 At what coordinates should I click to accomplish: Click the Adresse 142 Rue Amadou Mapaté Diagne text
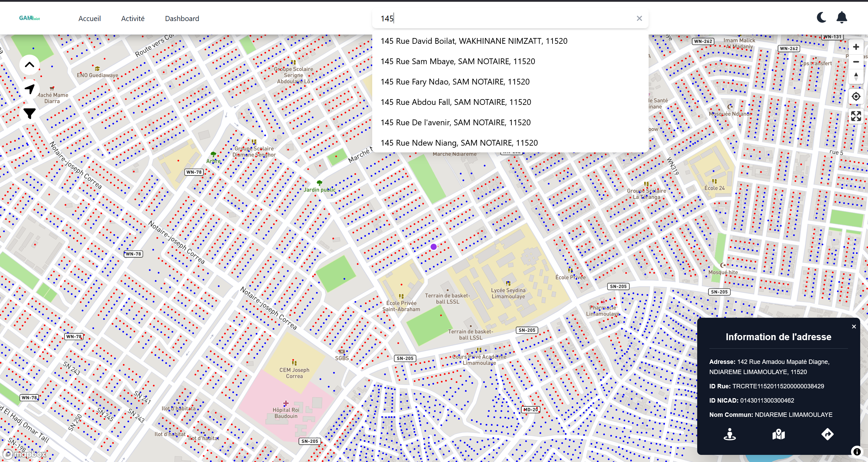pyautogui.click(x=770, y=367)
